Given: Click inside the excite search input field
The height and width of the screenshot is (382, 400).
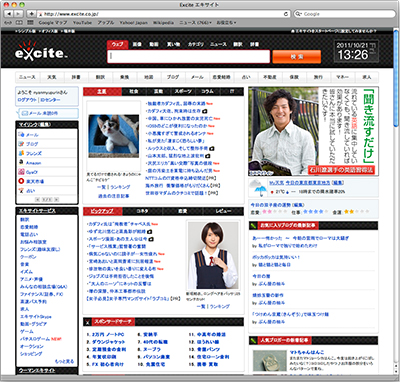Looking at the screenshot, I should click(x=188, y=57).
